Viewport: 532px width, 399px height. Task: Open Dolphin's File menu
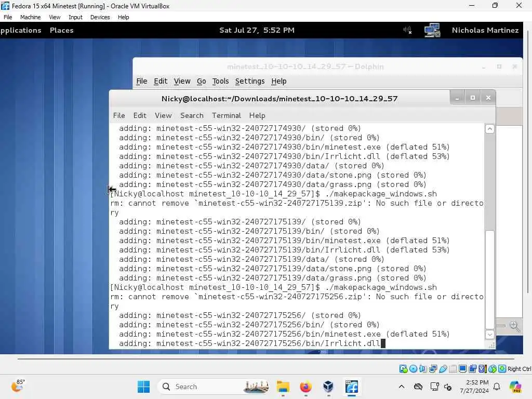(141, 81)
